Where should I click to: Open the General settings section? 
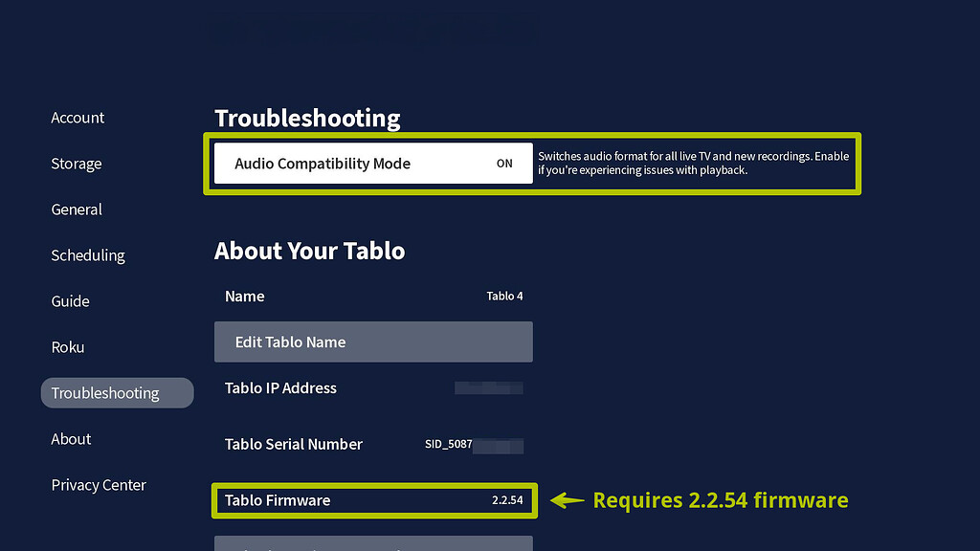click(x=77, y=209)
